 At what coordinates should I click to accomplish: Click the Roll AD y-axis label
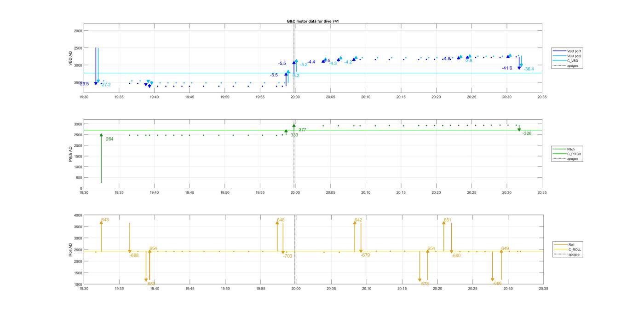point(71,249)
